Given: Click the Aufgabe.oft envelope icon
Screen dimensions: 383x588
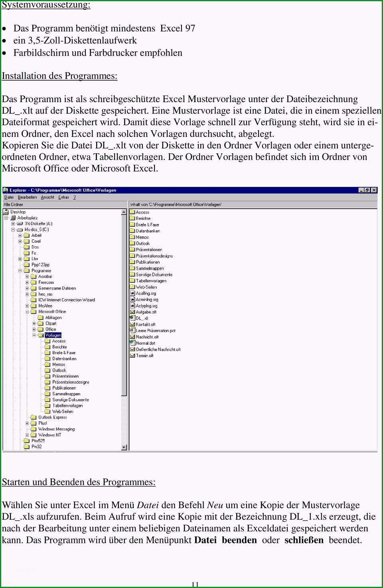Looking at the screenshot, I should pyautogui.click(x=132, y=312).
